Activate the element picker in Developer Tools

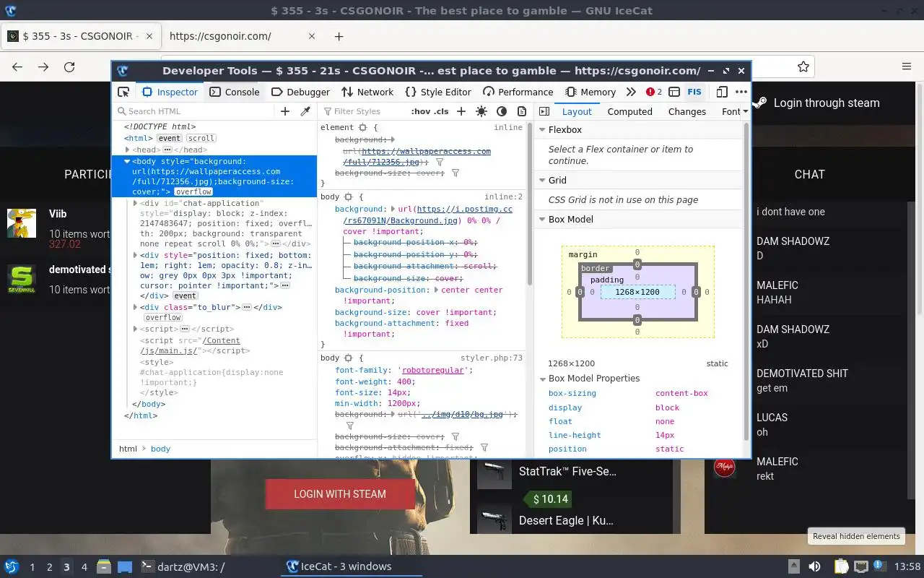click(123, 92)
